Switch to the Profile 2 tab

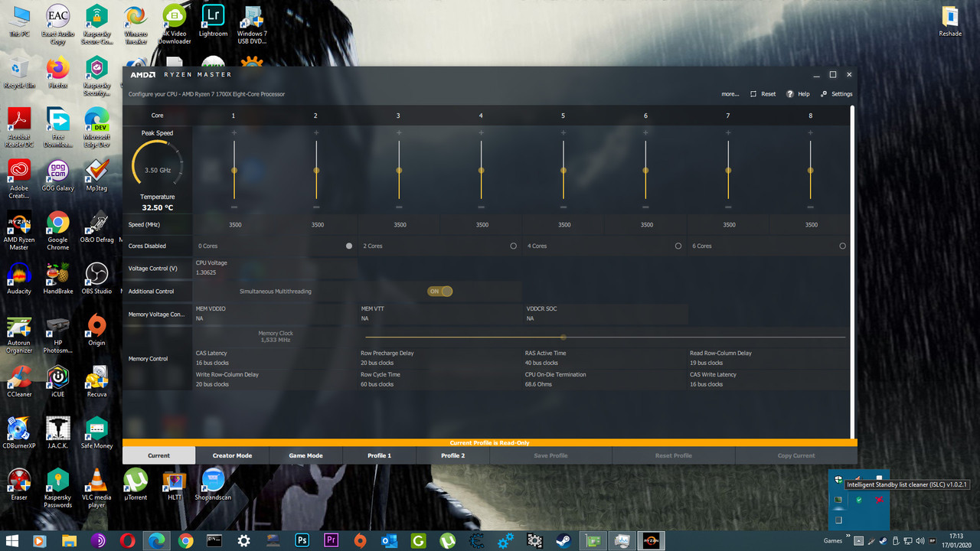pos(452,455)
